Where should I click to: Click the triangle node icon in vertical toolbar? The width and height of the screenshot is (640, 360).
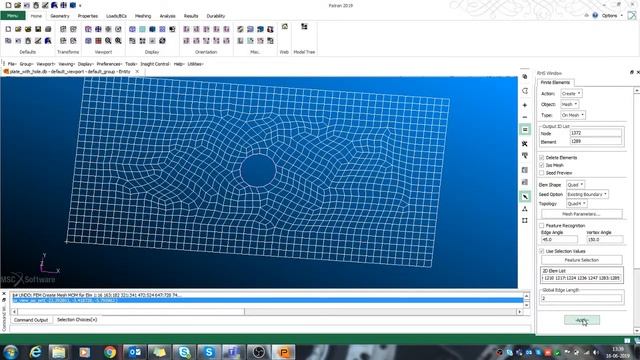tap(525, 209)
